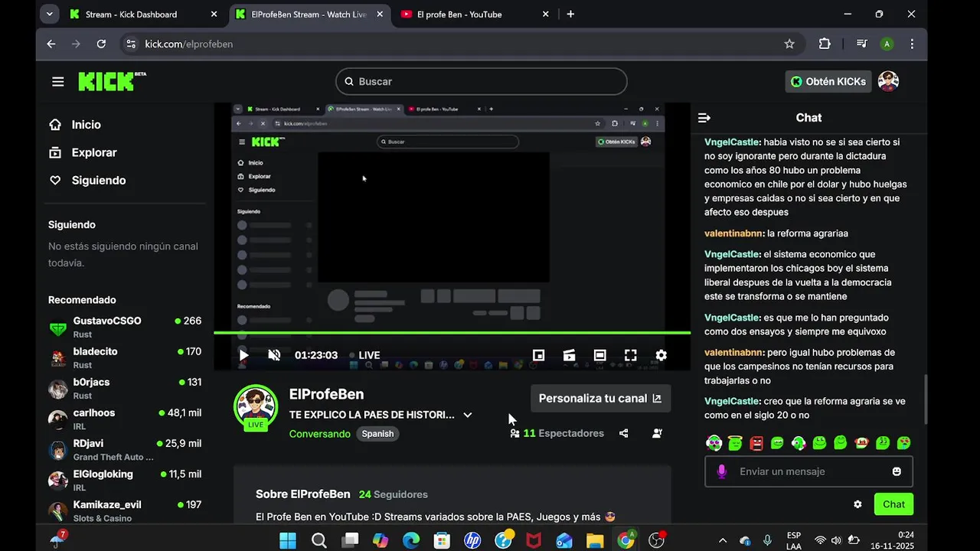Click valentinabnn username on reforma agrariaa message

(x=733, y=233)
